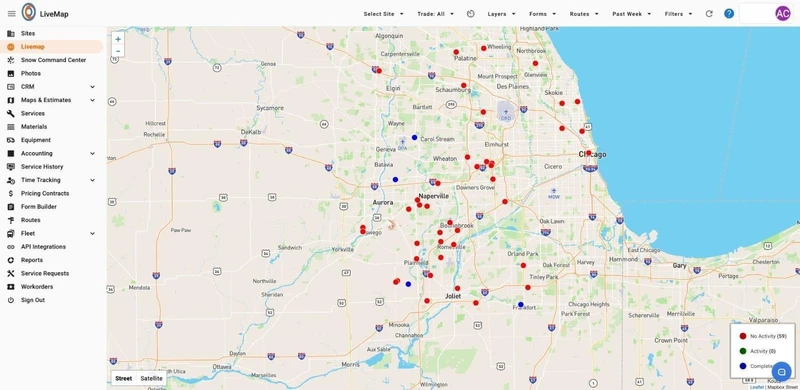
Task: Open the chat support bubble
Action: point(781,372)
